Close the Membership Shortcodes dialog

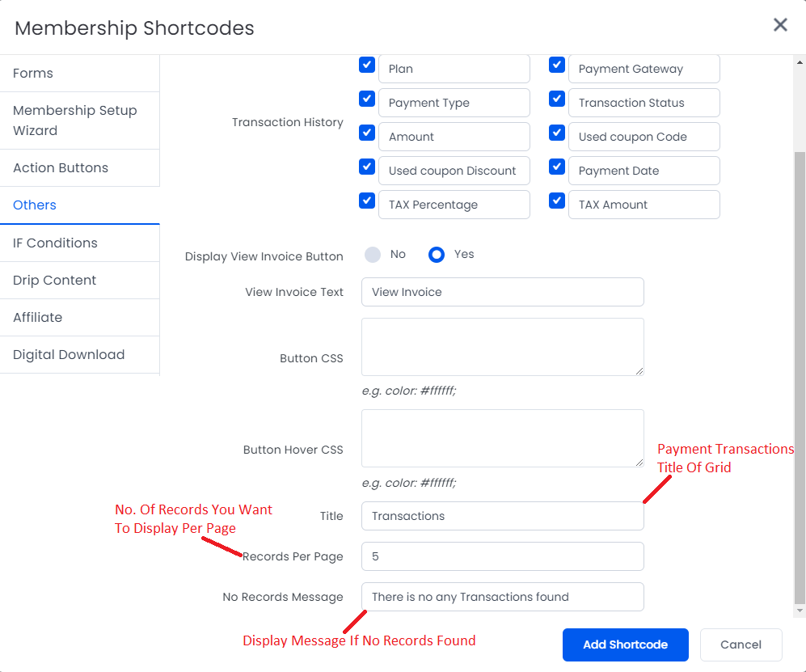[780, 25]
